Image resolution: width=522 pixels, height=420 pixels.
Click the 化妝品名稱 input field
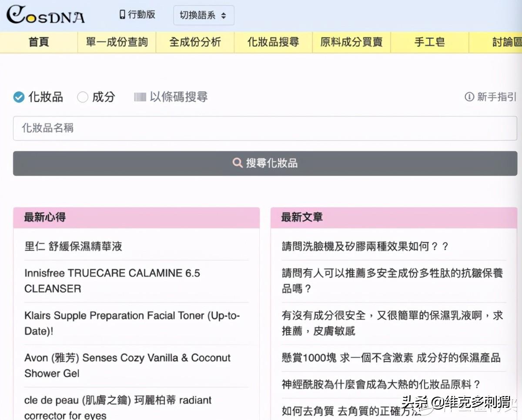[265, 128]
